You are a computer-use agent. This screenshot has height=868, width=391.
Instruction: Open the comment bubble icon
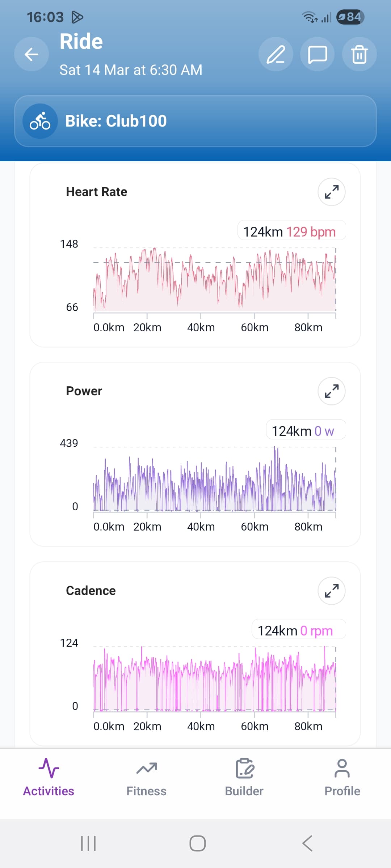pyautogui.click(x=317, y=54)
